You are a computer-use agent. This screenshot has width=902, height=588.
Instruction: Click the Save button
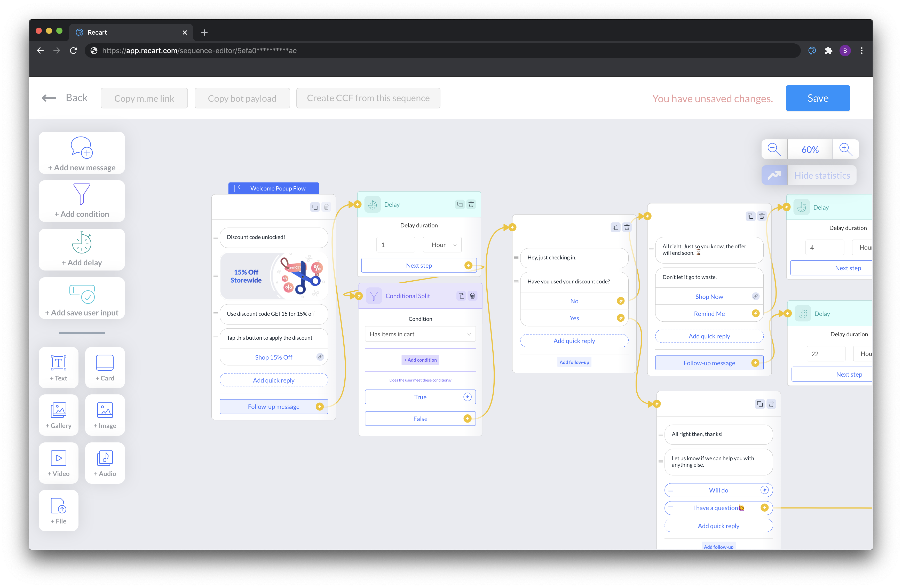pos(818,98)
